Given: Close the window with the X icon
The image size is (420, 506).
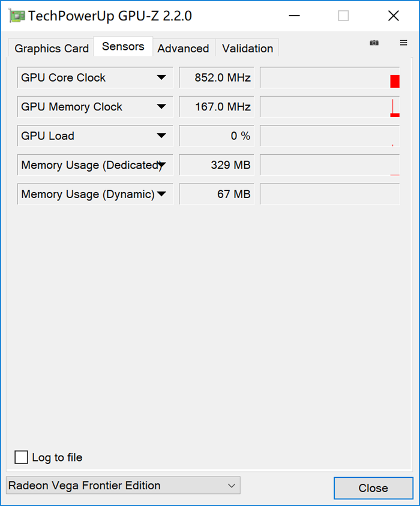Looking at the screenshot, I should pos(393,16).
